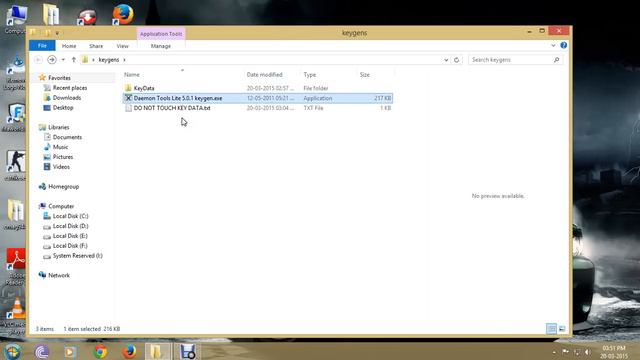Viewport: 640px width, 360px height.
Task: Sort files by Name column
Action: tap(131, 75)
